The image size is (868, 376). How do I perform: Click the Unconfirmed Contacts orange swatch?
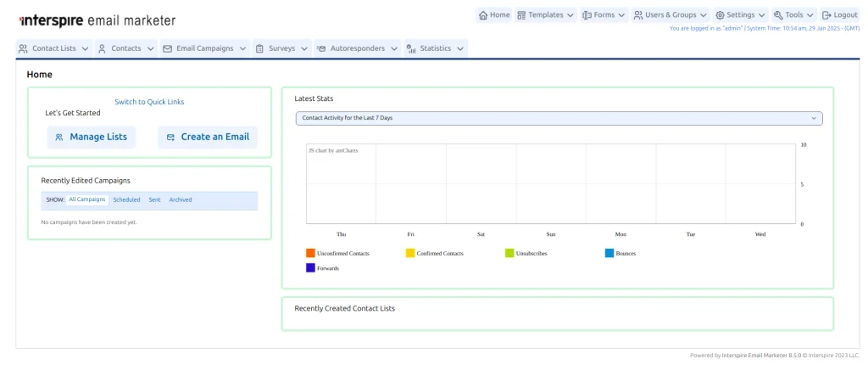(310, 253)
